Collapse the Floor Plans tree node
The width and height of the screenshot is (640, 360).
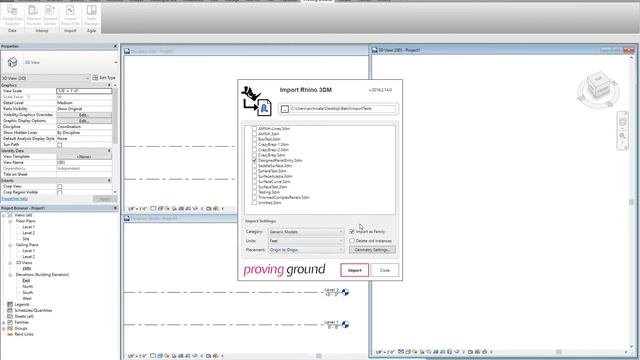10,221
